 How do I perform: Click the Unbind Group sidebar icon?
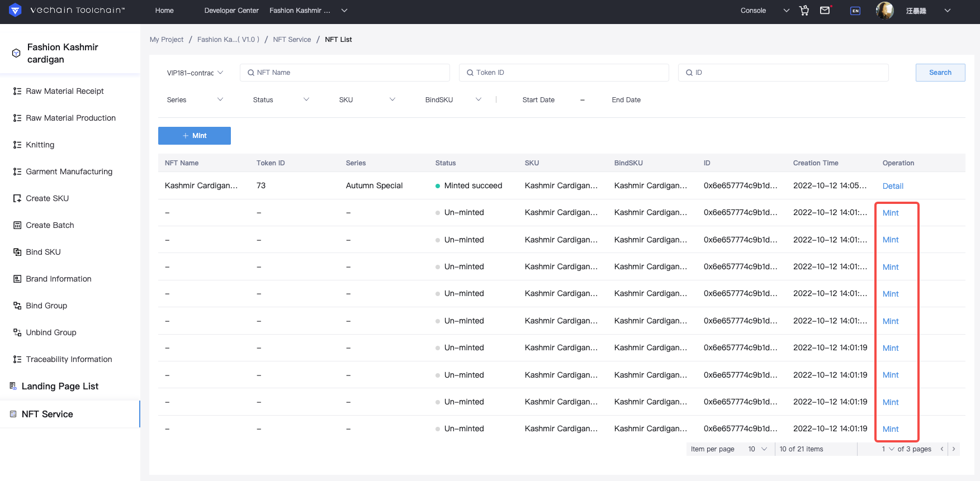(17, 332)
